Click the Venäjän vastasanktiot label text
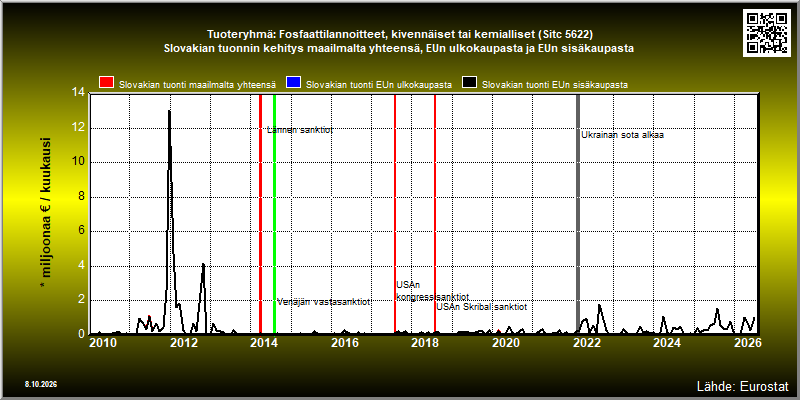This screenshot has width=800, height=400. pos(323,302)
